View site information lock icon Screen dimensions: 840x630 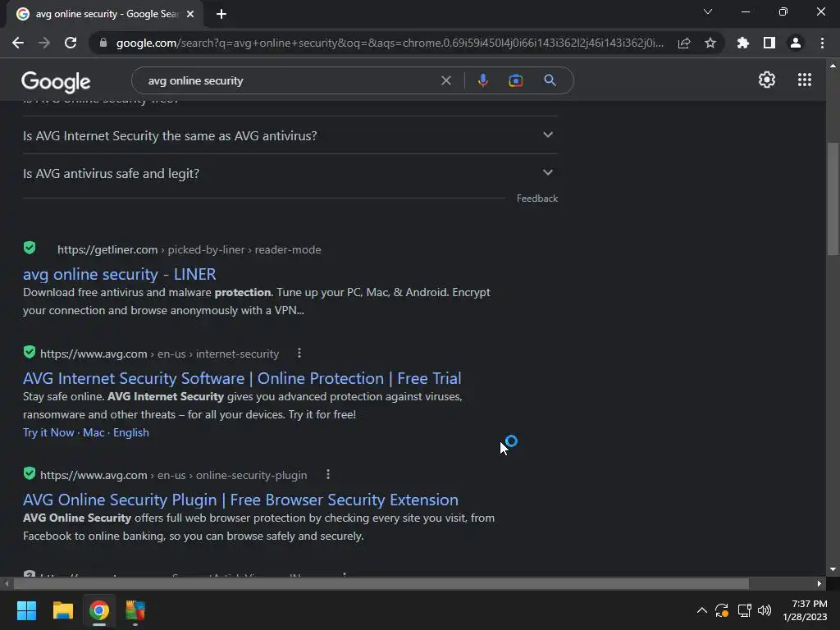103,43
